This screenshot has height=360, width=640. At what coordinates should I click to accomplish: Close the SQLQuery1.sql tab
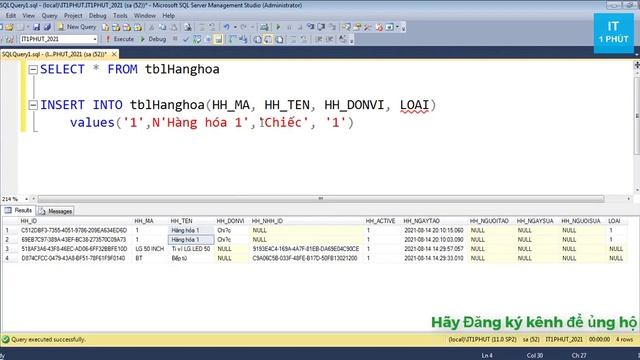point(114,54)
